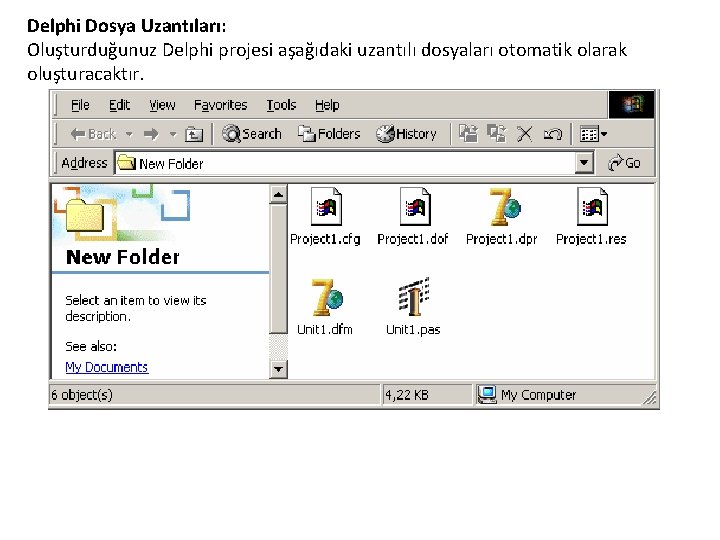720x540 pixels.
Task: Open the Search pane
Action: point(252,134)
